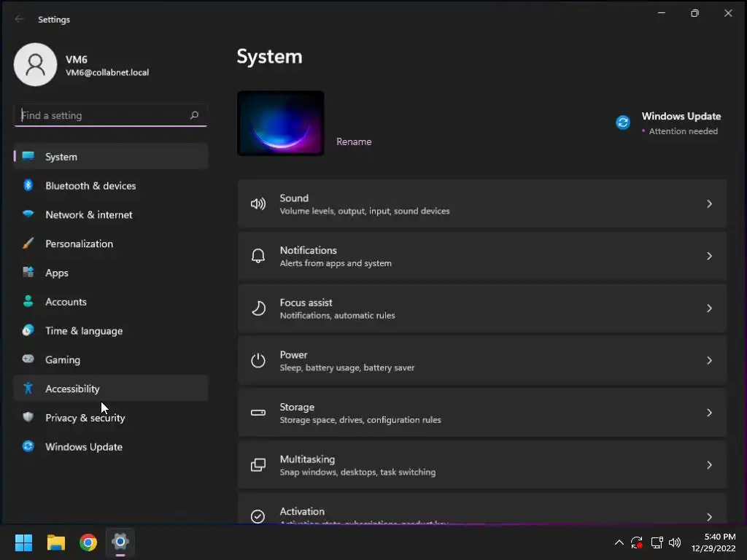This screenshot has height=560, width=747.
Task: Expand the Multitasking row chevron
Action: tap(709, 464)
